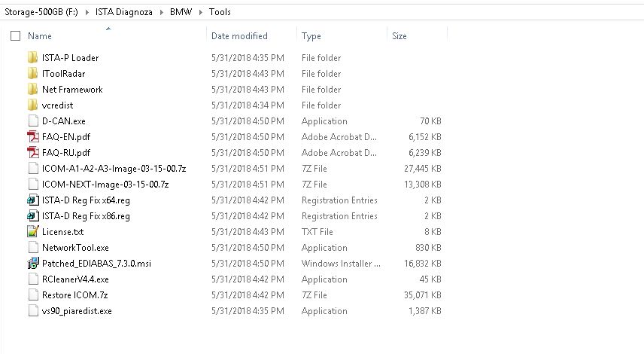Image resolution: width=644 pixels, height=354 pixels.
Task: Select the FAQ-EN.pdf Acrobat icon
Action: (32, 137)
